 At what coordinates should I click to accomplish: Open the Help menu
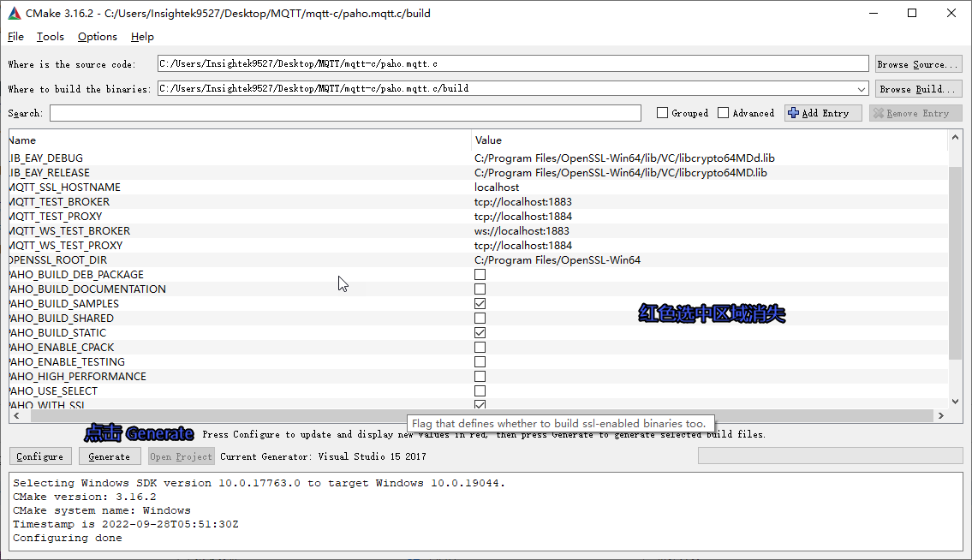click(142, 37)
